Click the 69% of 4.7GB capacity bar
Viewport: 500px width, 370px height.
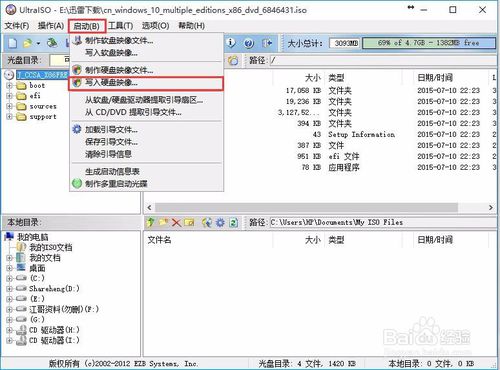[429, 43]
